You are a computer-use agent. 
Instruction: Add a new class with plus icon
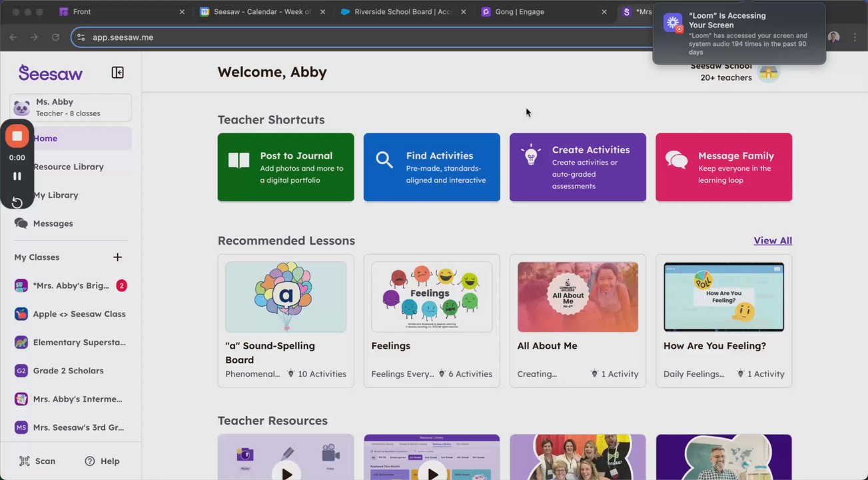[x=117, y=257]
